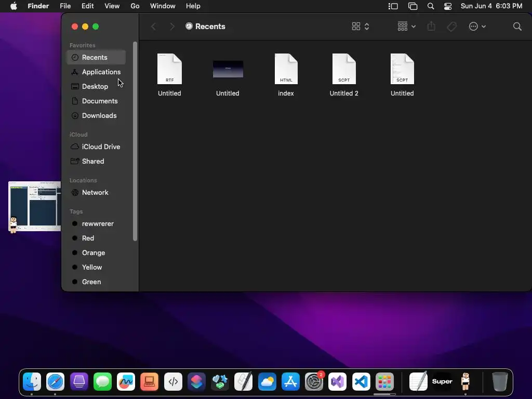This screenshot has height=399, width=532.
Task: Open the pixel character app in Dock
Action: point(465,382)
